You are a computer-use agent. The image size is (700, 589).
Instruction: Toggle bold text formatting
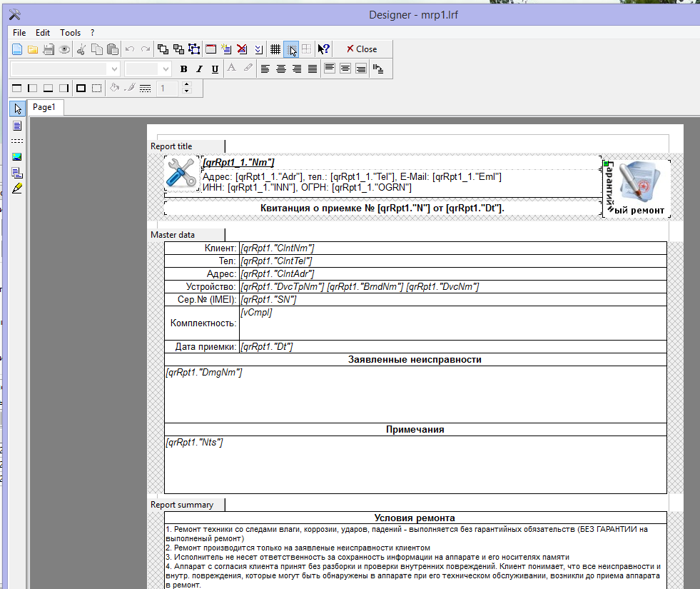(x=183, y=69)
